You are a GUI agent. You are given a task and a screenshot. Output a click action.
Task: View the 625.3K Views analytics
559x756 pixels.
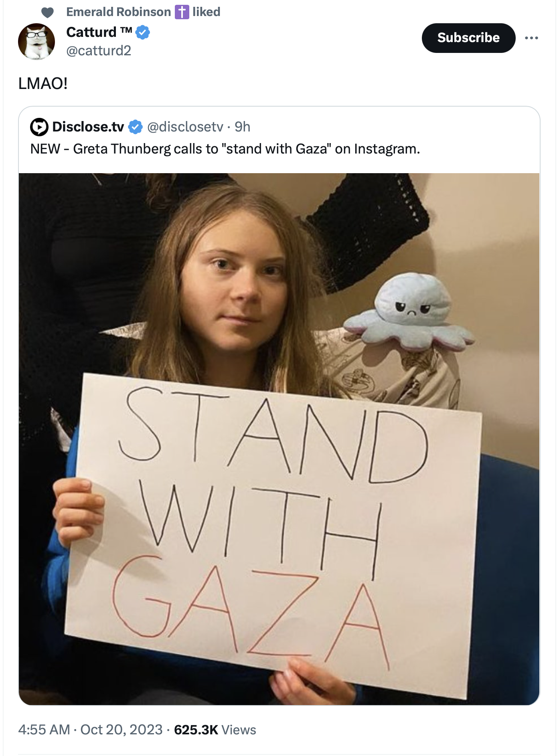[x=215, y=730]
